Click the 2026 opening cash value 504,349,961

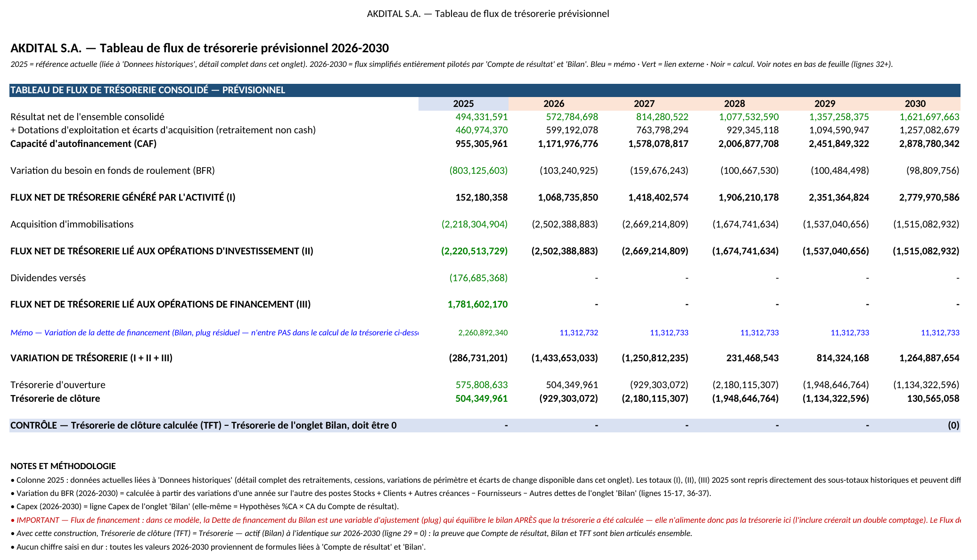572,385
